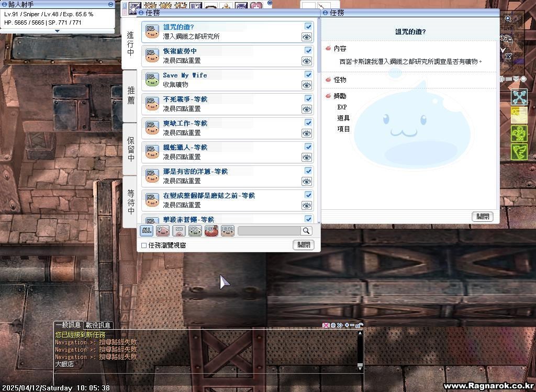Uncheck the checkbox for Save My Wife quest

[x=308, y=74]
